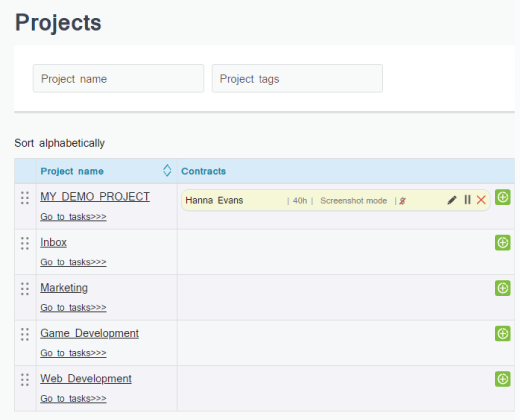The height and width of the screenshot is (420, 520).
Task: Add contract to MY DEMO PROJECT
Action: pyautogui.click(x=503, y=197)
